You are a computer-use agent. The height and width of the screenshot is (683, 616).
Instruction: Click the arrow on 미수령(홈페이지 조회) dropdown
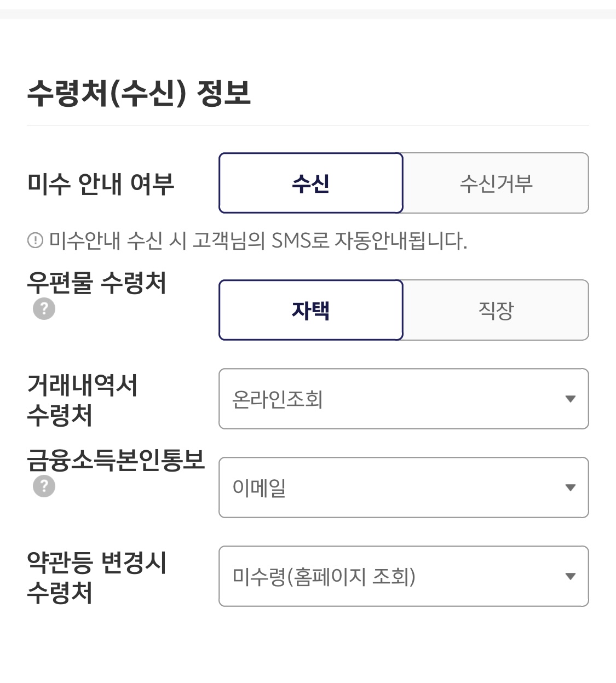(570, 576)
